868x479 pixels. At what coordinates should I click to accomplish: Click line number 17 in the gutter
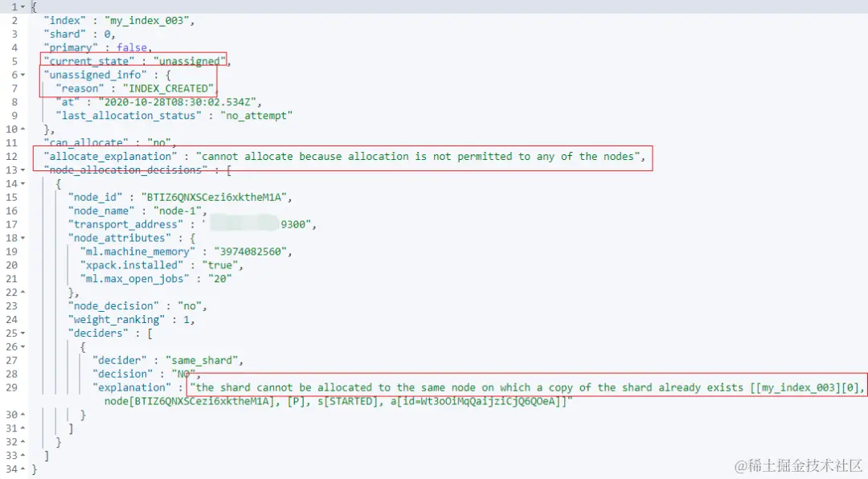(11, 224)
